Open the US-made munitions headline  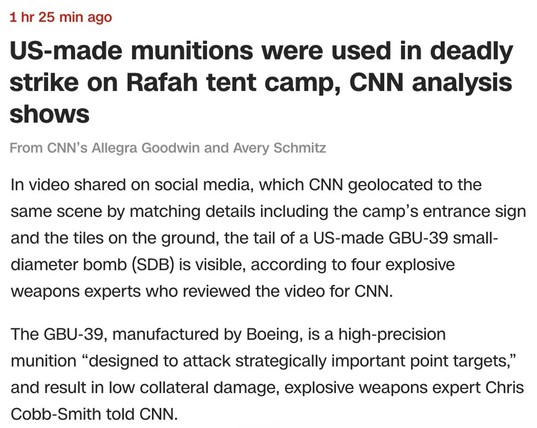pyautogui.click(x=261, y=82)
